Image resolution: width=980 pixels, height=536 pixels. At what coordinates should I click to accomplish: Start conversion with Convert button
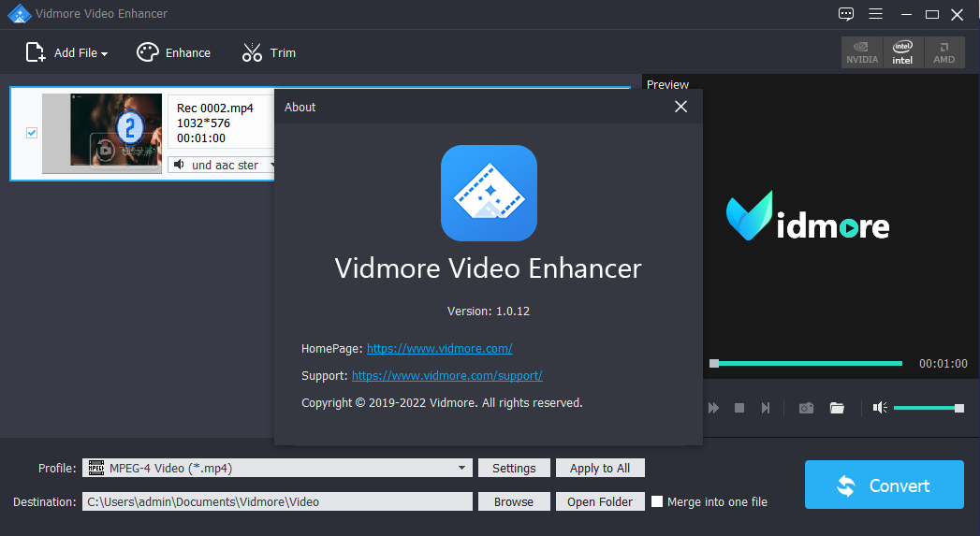pos(884,485)
